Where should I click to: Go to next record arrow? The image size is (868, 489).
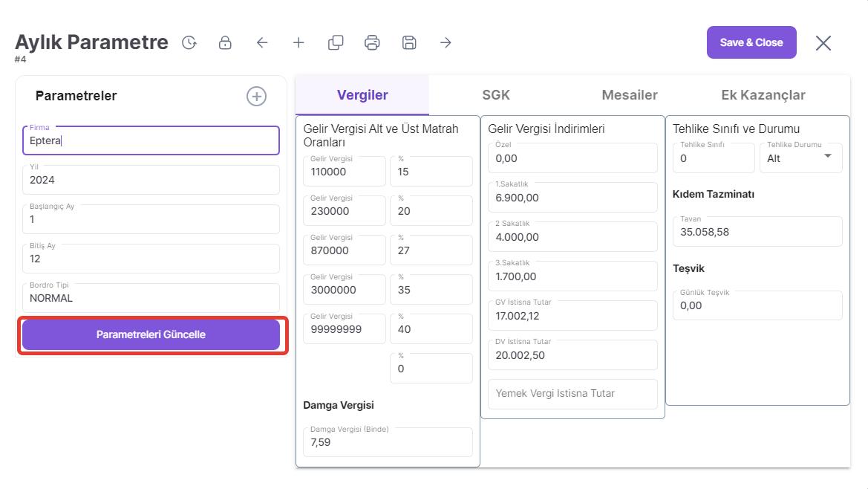(446, 43)
